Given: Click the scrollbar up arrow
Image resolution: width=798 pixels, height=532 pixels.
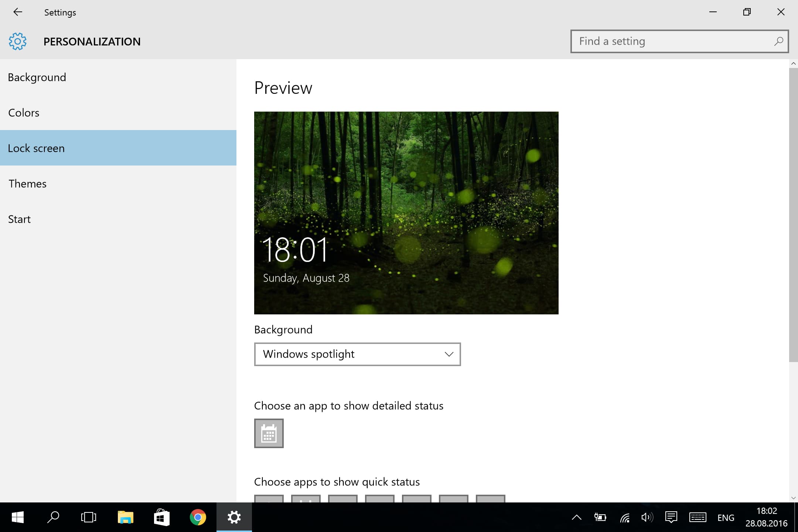Looking at the screenshot, I should (x=793, y=64).
